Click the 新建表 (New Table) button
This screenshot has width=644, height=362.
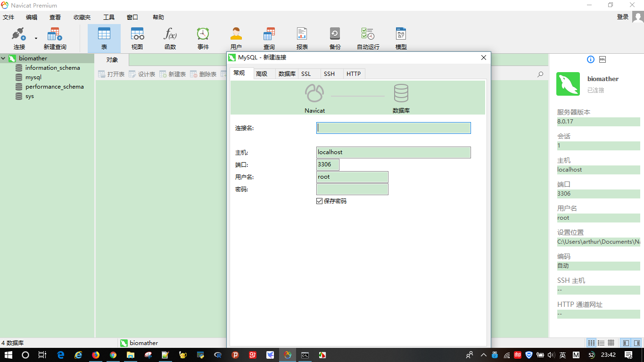173,74
